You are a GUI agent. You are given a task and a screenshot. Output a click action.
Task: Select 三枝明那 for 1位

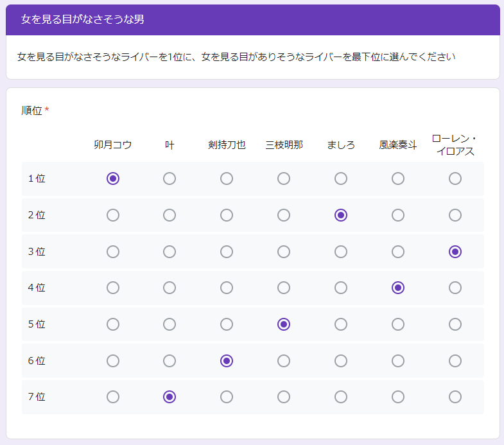284,179
